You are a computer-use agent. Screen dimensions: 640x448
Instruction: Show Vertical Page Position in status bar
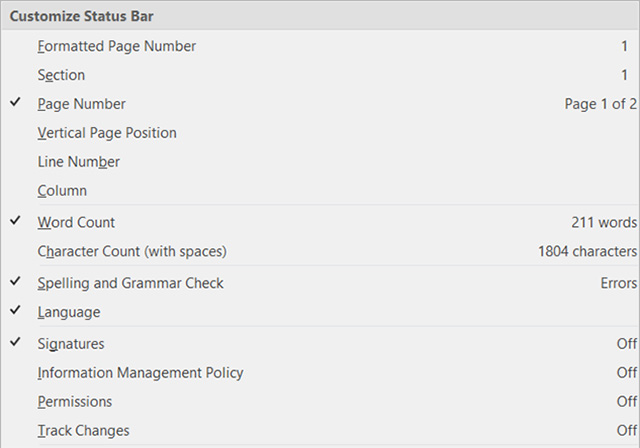(x=107, y=133)
